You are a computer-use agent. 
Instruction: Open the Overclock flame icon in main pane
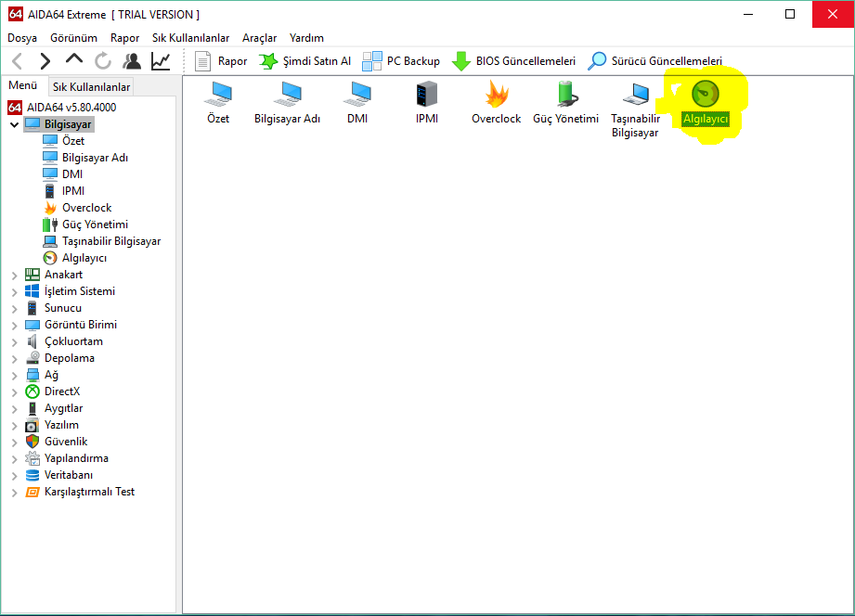(497, 102)
